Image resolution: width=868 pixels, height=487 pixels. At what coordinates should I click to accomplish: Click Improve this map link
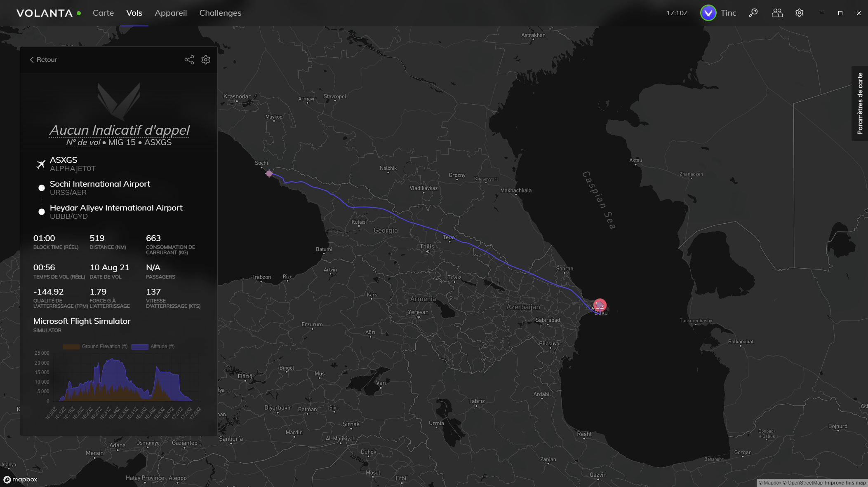tap(845, 483)
